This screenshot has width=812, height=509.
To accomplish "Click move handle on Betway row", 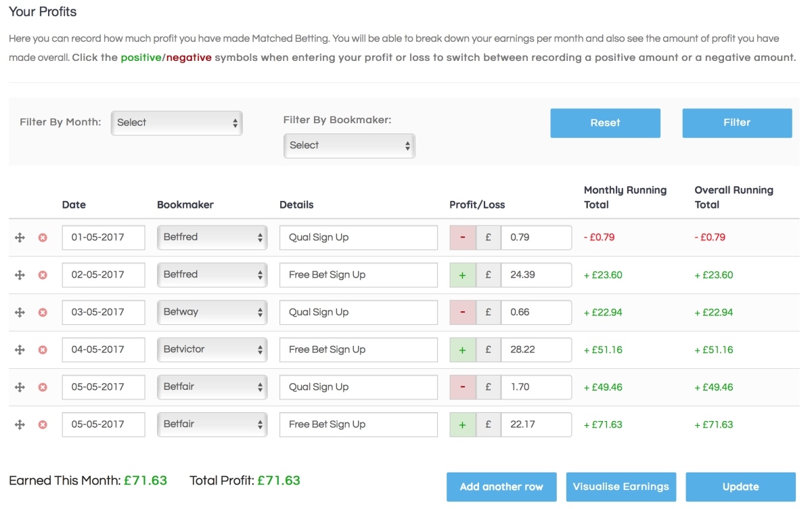I will [x=20, y=312].
